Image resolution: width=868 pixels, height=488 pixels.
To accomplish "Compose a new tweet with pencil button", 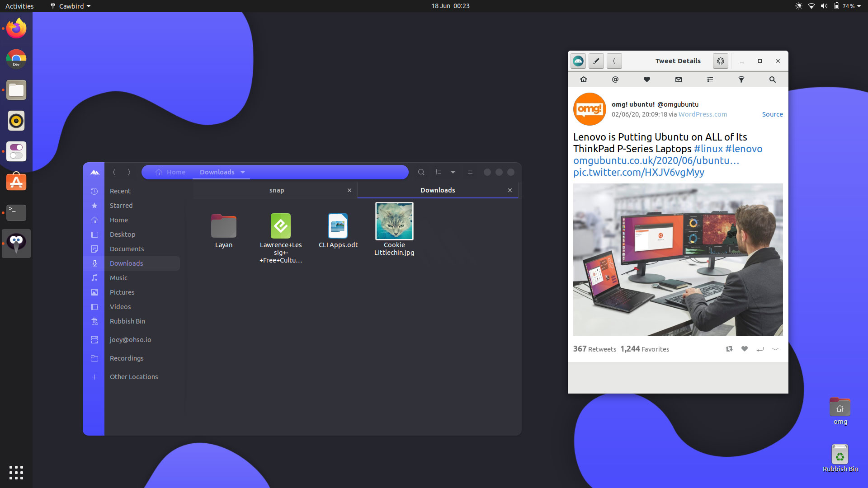I will (596, 61).
